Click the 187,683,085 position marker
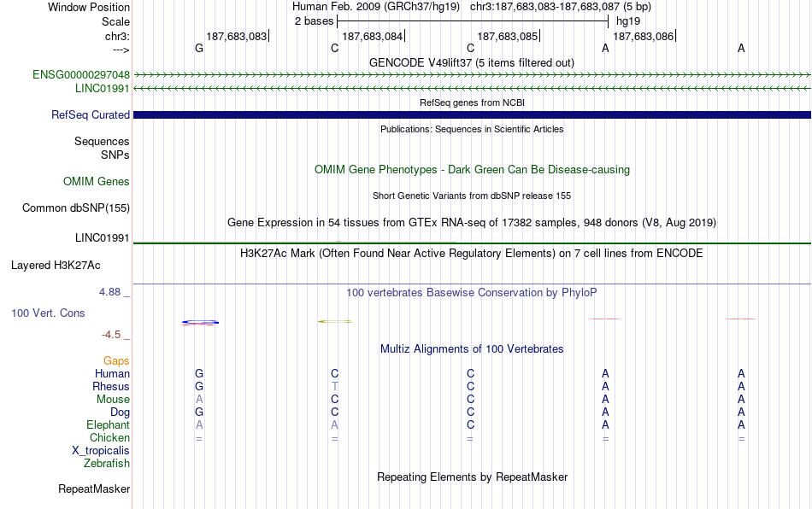This screenshot has width=812, height=509. click(508, 36)
